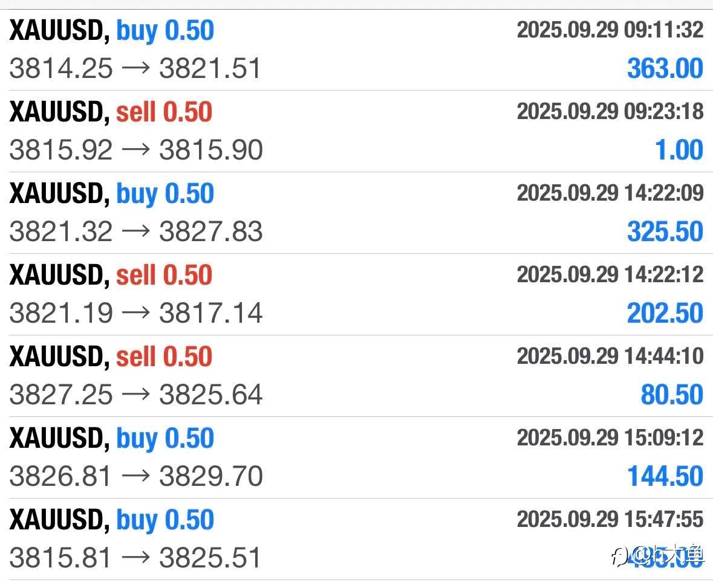Click the 1.00 profit amount
Screen dimensions: 713x588
point(679,150)
